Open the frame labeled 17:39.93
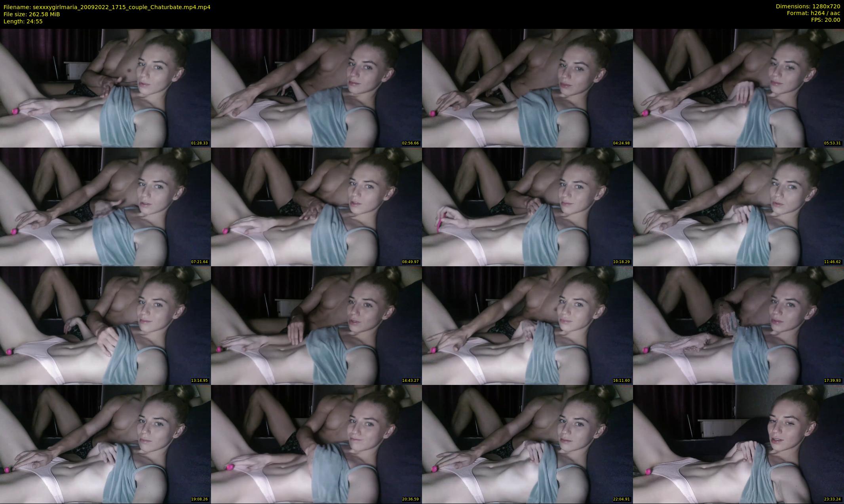 point(738,325)
